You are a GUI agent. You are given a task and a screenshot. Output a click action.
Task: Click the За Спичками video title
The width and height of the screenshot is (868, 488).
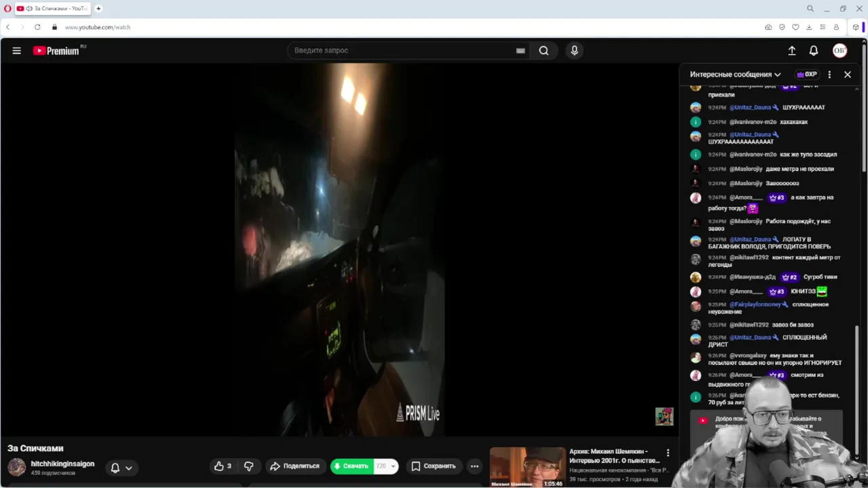coord(35,448)
